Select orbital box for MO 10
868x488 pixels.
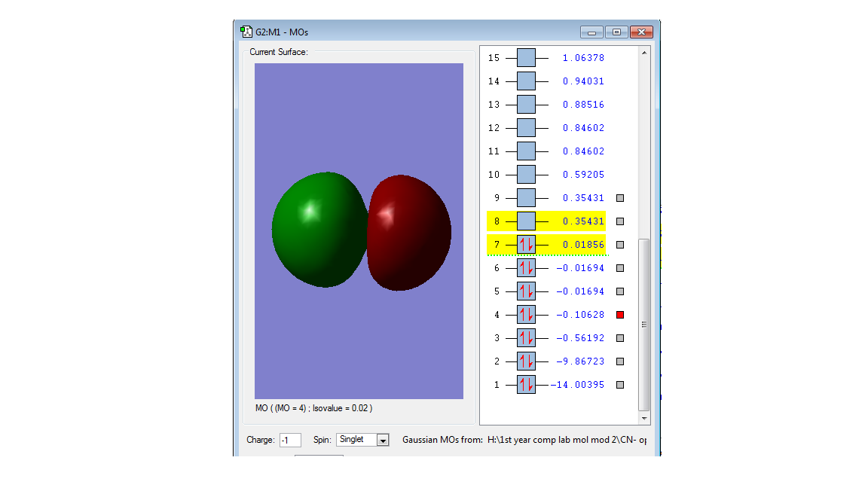click(x=526, y=174)
